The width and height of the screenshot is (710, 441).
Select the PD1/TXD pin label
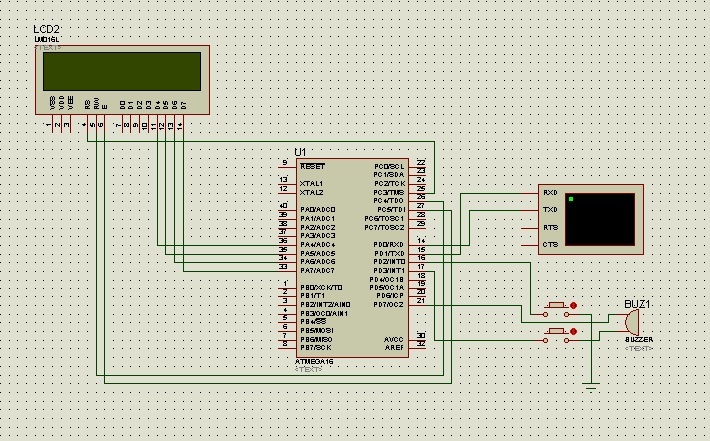point(389,253)
